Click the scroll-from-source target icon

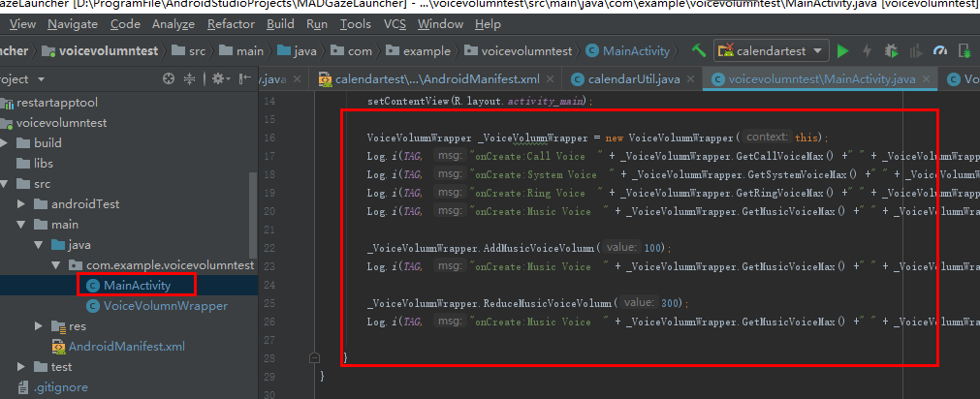click(x=168, y=78)
